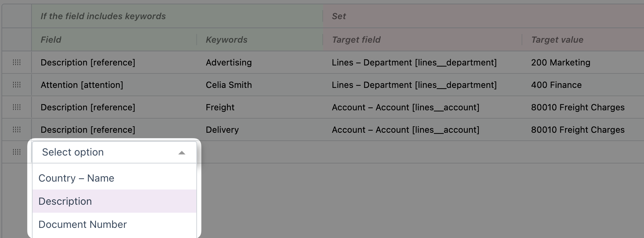644x238 pixels.
Task: Click drag handle icon of the new empty row
Action: [17, 152]
